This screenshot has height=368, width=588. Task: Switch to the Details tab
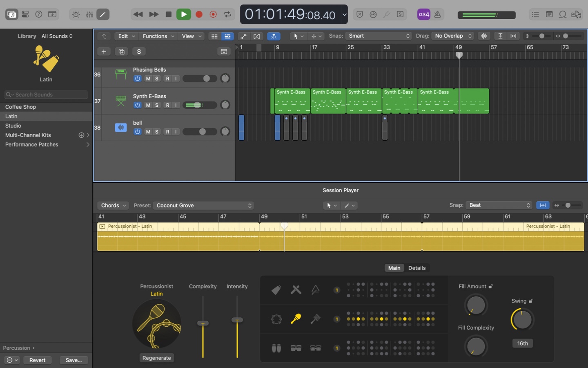pyautogui.click(x=416, y=268)
